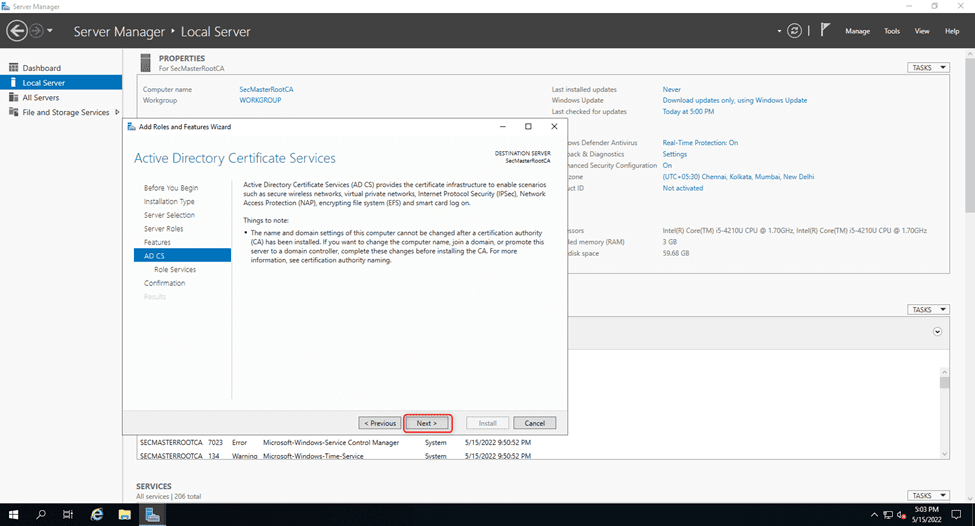Screen dimensions: 975x526
Task: Click the volume icon in system tray
Action: [901, 515]
